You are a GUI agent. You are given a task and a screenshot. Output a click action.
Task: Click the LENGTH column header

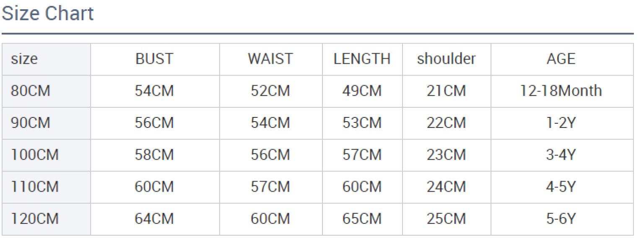coord(362,59)
